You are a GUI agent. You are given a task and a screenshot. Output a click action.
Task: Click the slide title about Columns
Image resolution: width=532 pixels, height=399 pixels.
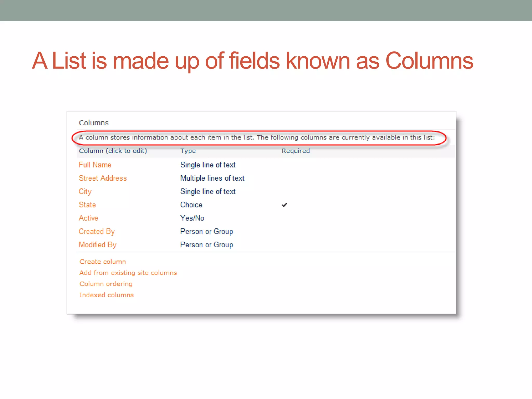point(252,61)
